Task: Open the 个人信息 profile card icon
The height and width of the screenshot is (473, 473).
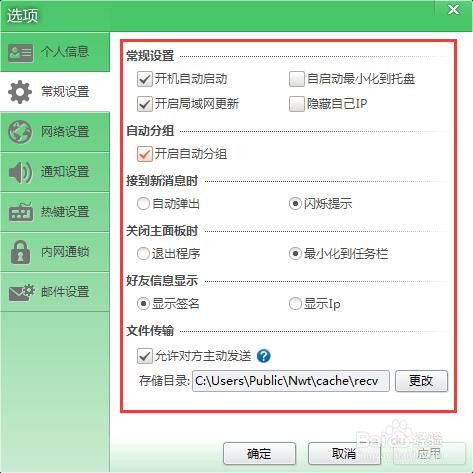Action: (x=20, y=52)
